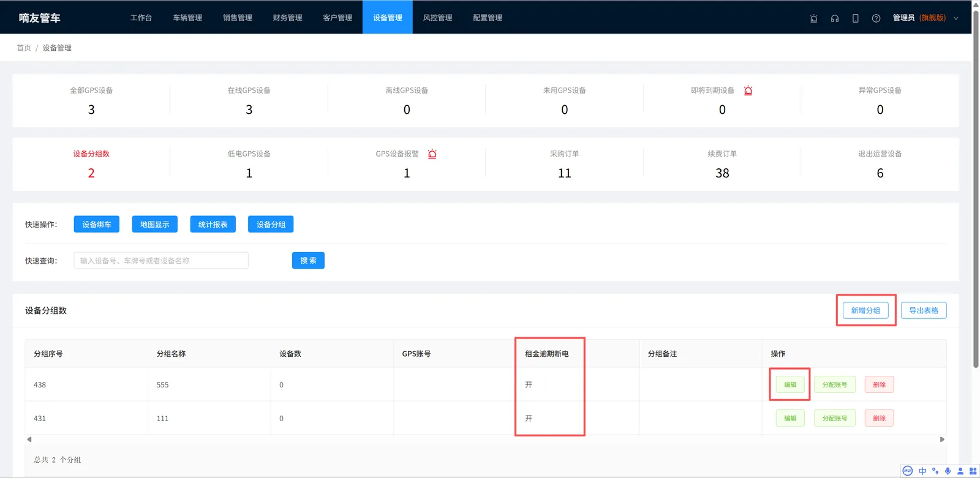Open the 配置管理 menu
980x478 pixels.
[x=488, y=18]
